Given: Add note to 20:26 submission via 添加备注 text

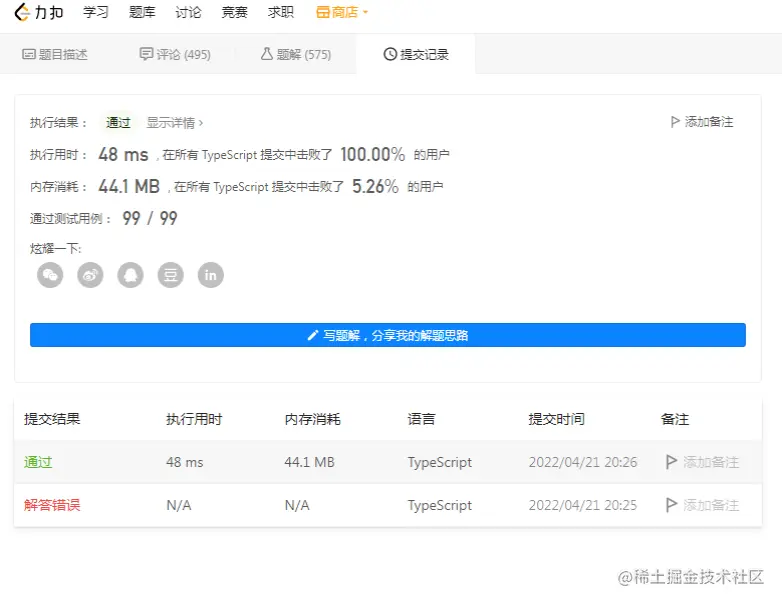Looking at the screenshot, I should (x=711, y=462).
